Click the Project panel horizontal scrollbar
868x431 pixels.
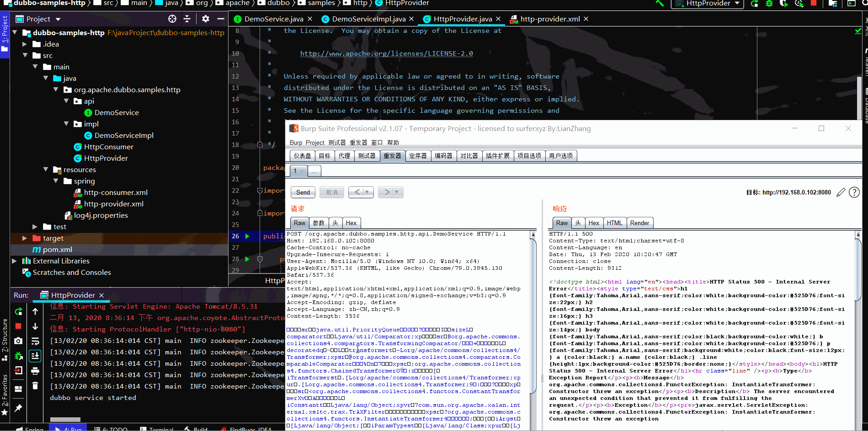(x=65, y=419)
